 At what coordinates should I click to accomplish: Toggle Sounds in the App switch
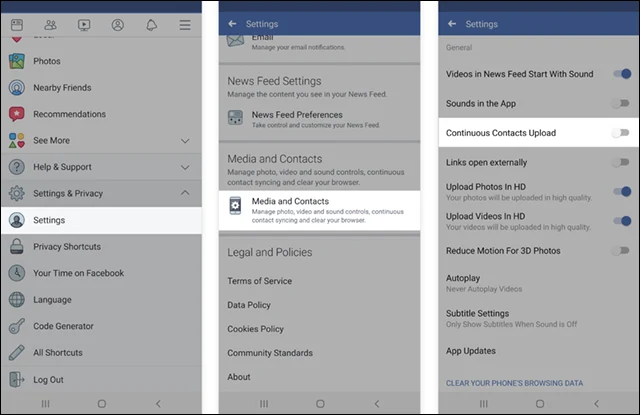click(621, 104)
